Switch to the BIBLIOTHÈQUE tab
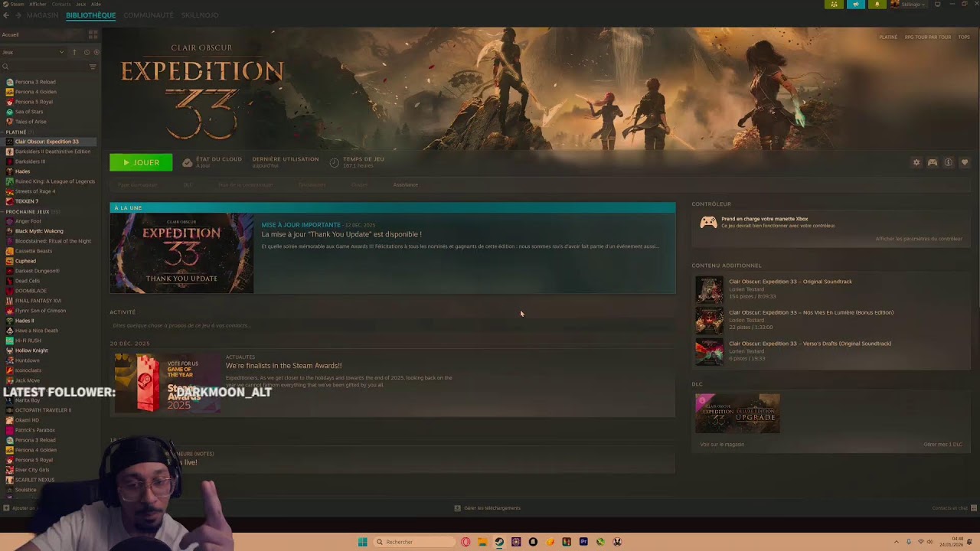Viewport: 980px width, 551px height. pos(90,15)
